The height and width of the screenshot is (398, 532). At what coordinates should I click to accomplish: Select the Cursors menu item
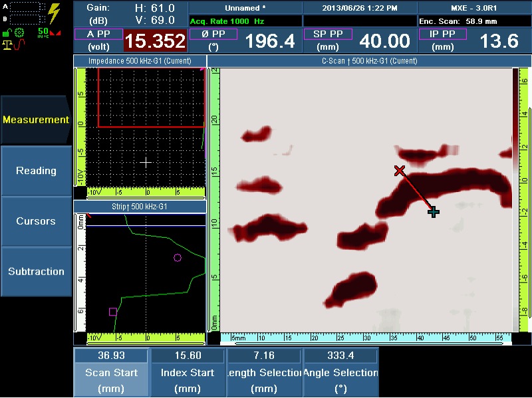36,221
